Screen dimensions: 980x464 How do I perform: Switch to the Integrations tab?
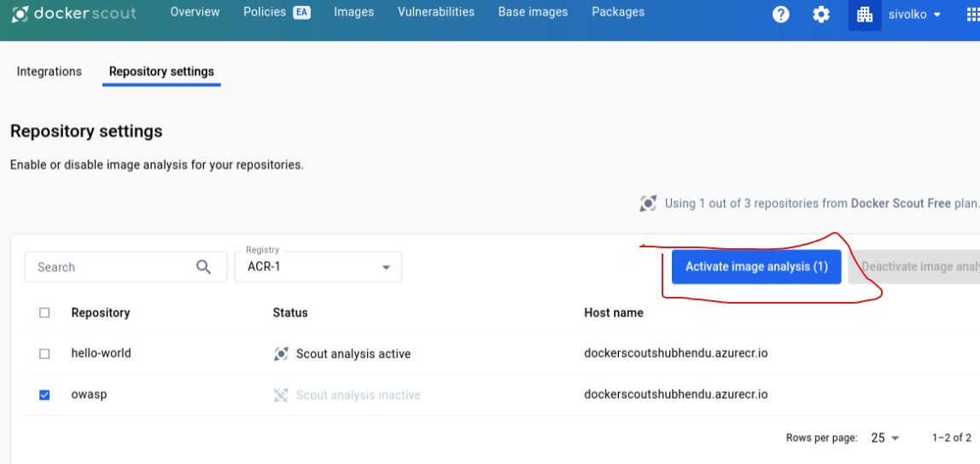pos(50,71)
